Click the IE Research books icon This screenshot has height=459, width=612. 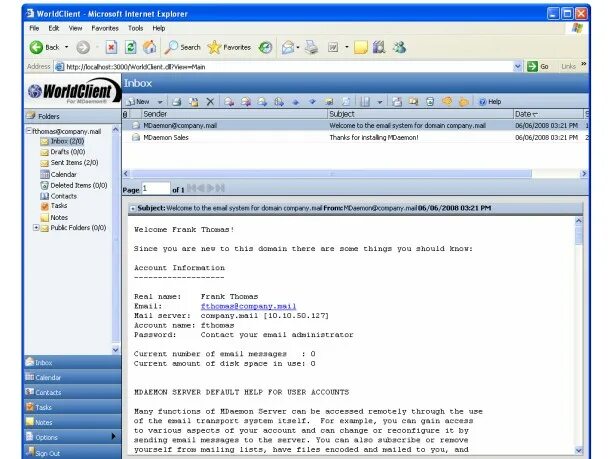coord(379,47)
